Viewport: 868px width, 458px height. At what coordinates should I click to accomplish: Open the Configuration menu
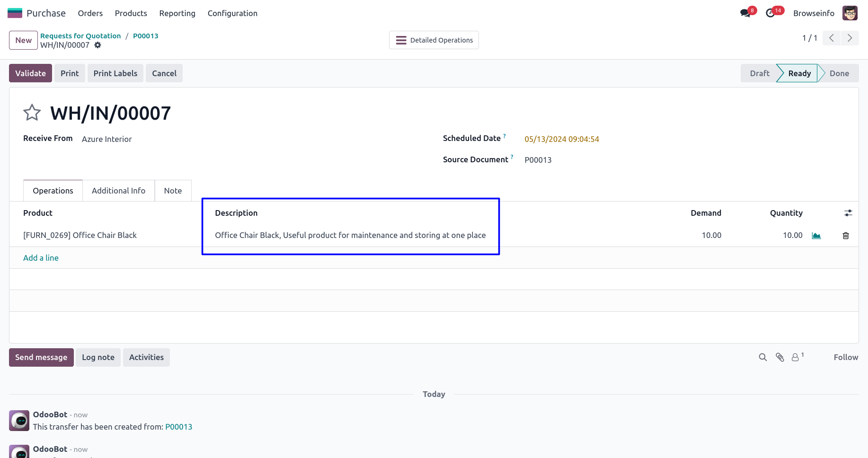point(232,13)
